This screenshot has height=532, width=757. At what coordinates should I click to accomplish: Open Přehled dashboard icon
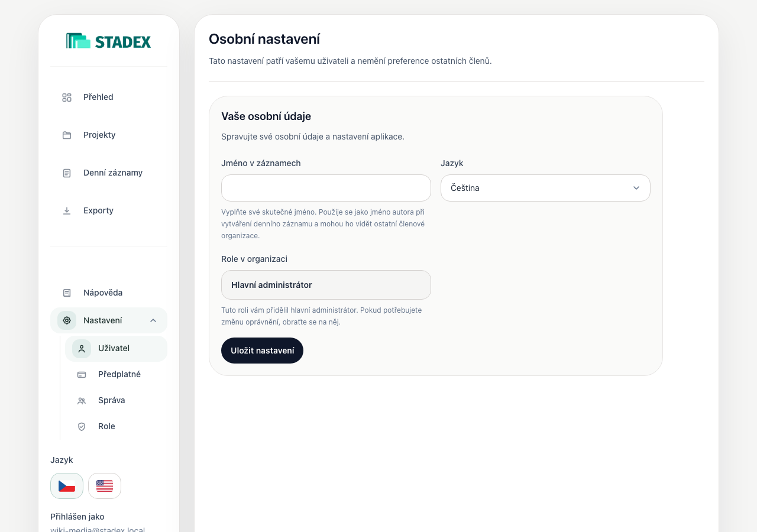(x=67, y=97)
